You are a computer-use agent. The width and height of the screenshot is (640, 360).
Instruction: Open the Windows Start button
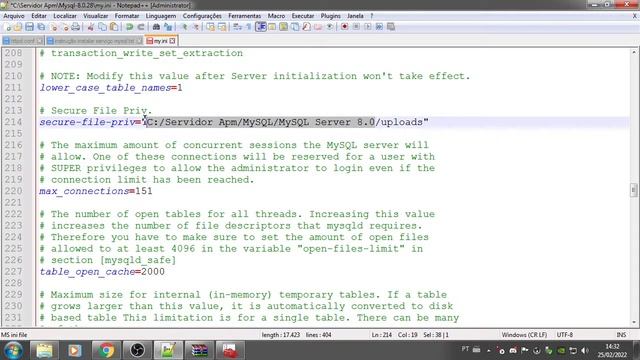13,351
